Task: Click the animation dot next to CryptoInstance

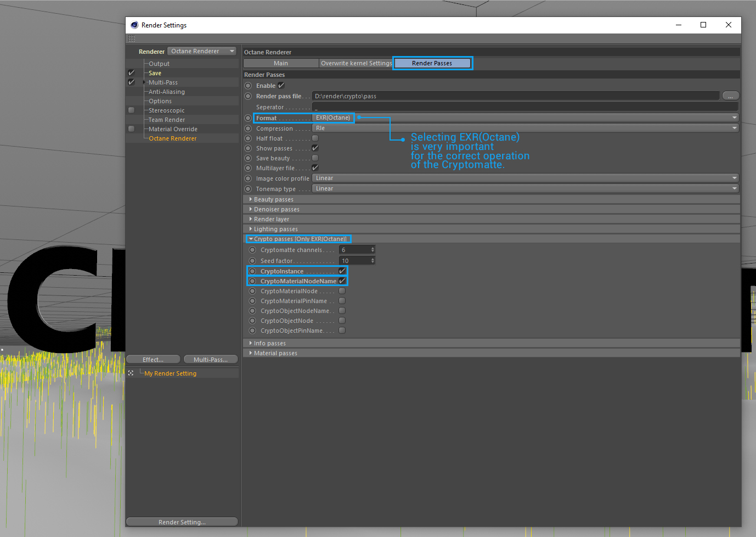Action: [252, 271]
